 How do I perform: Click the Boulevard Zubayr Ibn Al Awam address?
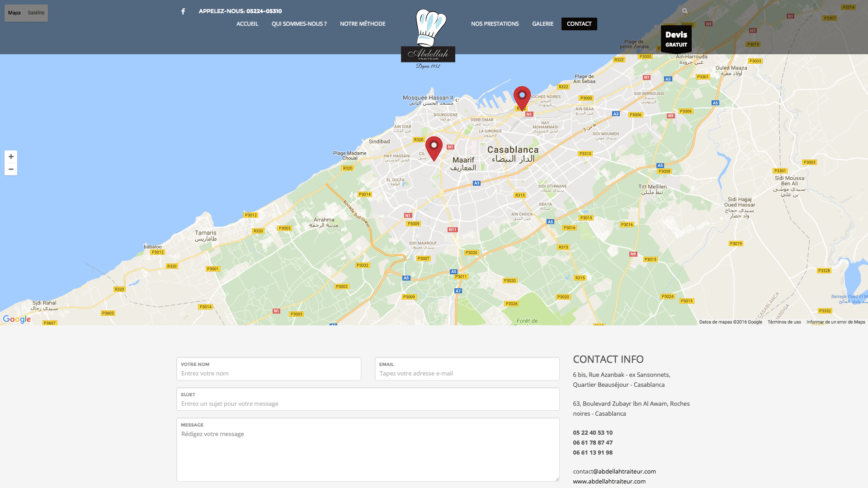(631, 408)
